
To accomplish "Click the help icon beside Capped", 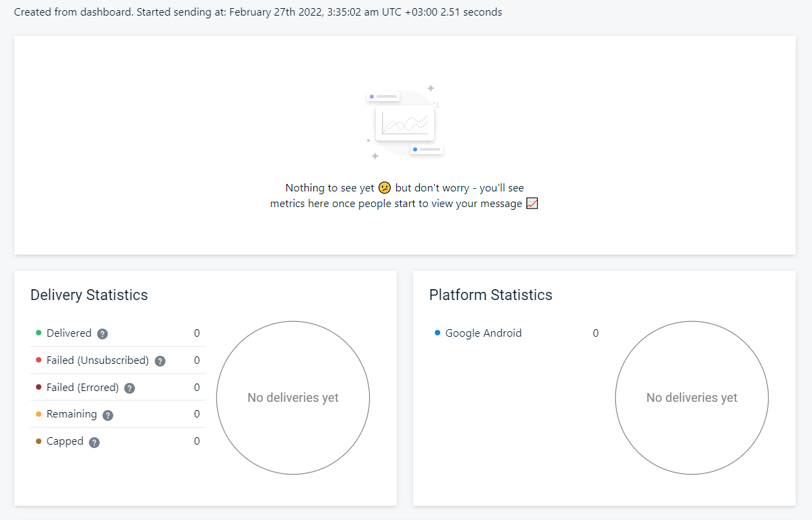I will click(x=94, y=441).
